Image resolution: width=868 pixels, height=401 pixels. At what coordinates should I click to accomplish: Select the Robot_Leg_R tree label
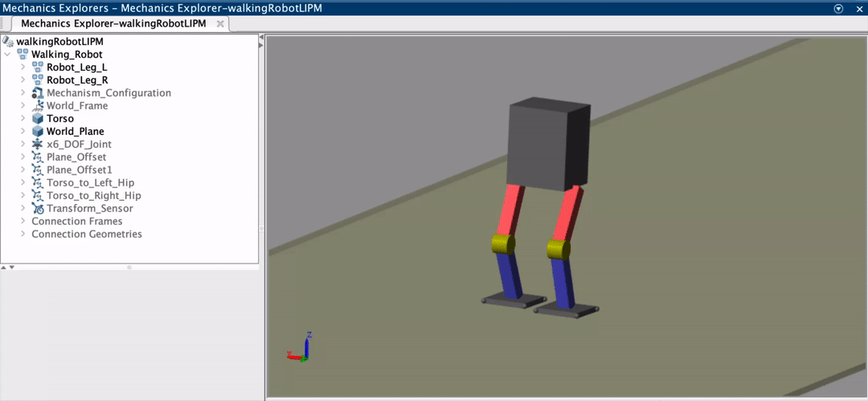(x=77, y=80)
